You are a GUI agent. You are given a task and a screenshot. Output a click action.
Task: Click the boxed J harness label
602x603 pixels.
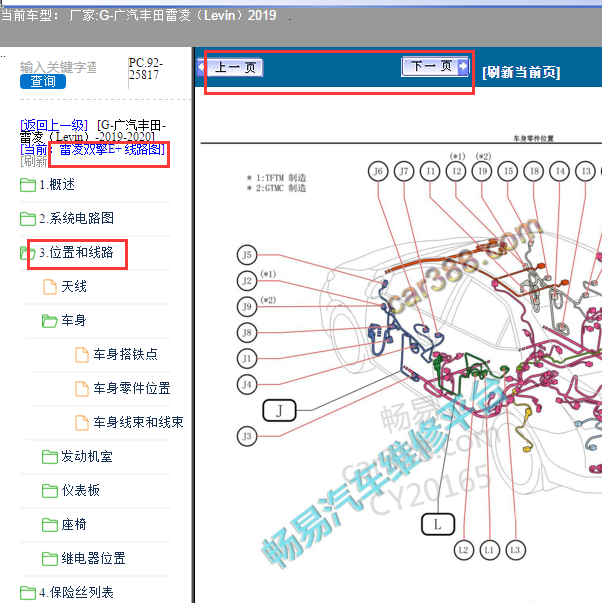point(280,410)
